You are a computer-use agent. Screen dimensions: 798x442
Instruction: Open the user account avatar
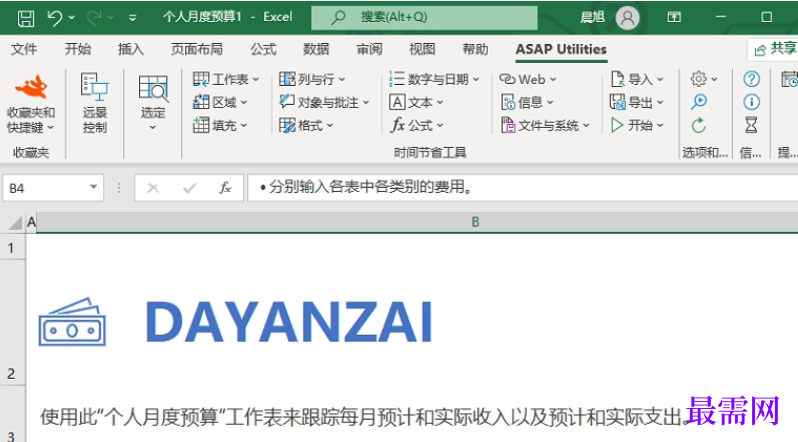pyautogui.click(x=628, y=18)
